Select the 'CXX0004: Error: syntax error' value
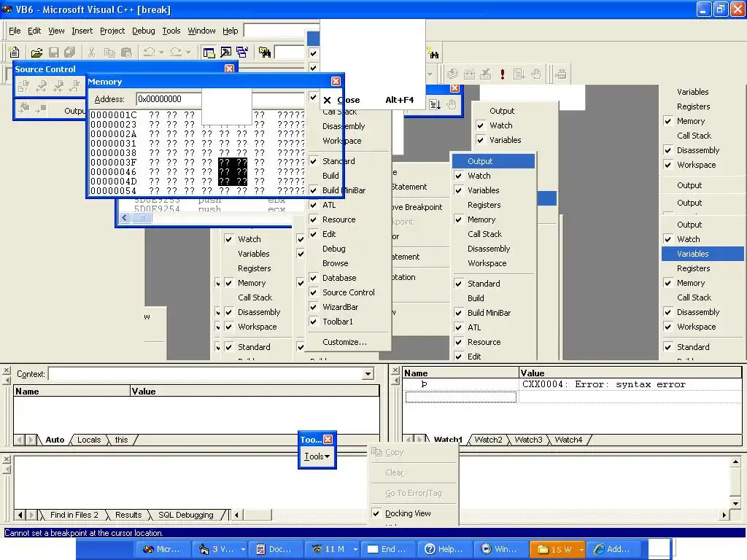Viewport: 747px width, 560px height. (x=603, y=384)
